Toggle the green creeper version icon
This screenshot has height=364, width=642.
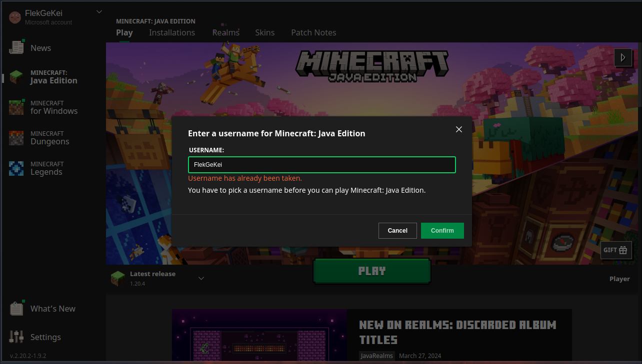pyautogui.click(x=117, y=278)
